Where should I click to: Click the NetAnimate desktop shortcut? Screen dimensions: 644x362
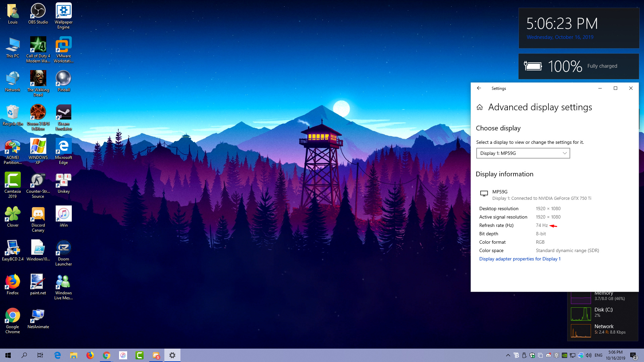[38, 318]
